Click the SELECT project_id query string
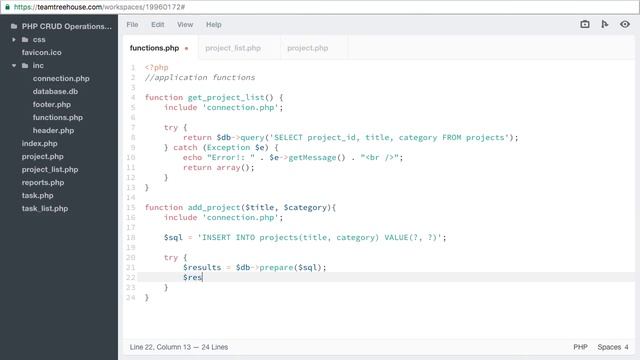This screenshot has height=360, width=640. coord(389,138)
